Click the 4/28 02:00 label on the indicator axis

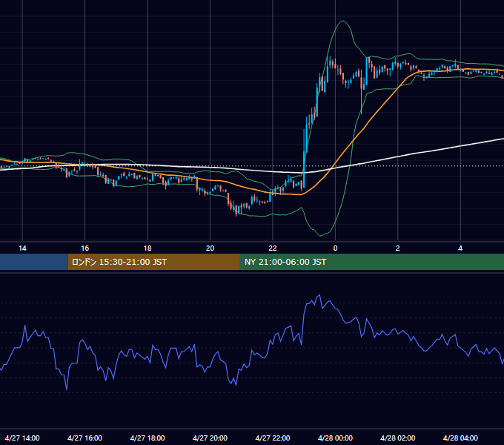[x=397, y=438]
